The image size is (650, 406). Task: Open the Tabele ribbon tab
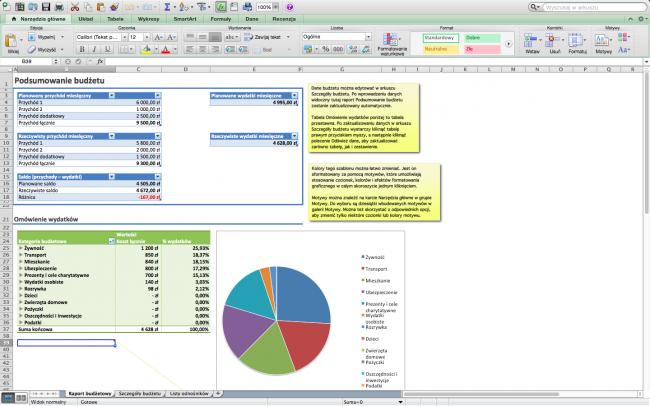[115, 19]
